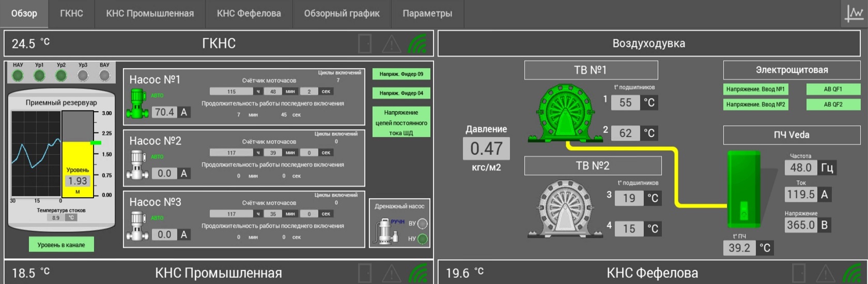Click the ПЧ Veda title box
This screenshot has width=868, height=284.
792,134
